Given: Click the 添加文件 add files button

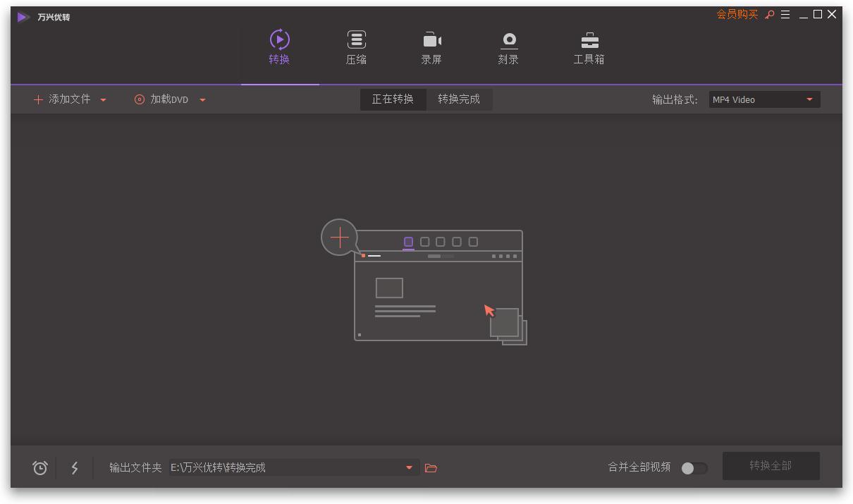Looking at the screenshot, I should pos(62,99).
